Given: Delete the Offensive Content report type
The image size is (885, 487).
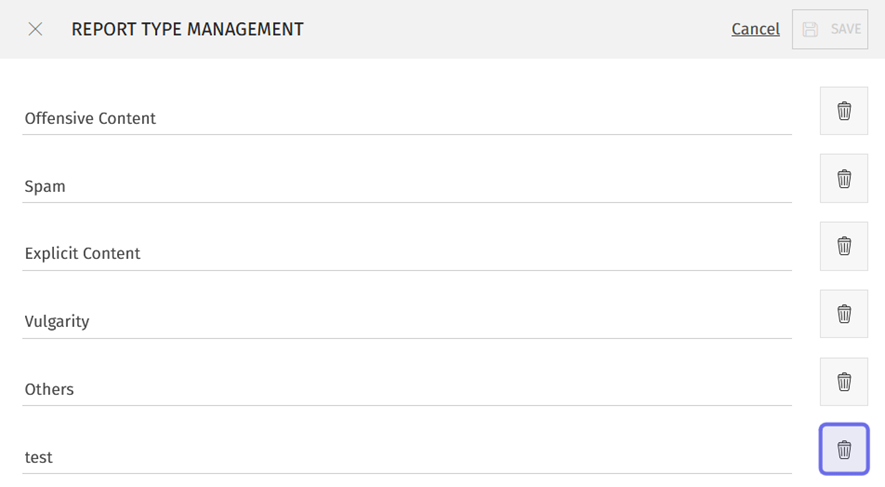Looking at the screenshot, I should click(x=844, y=111).
